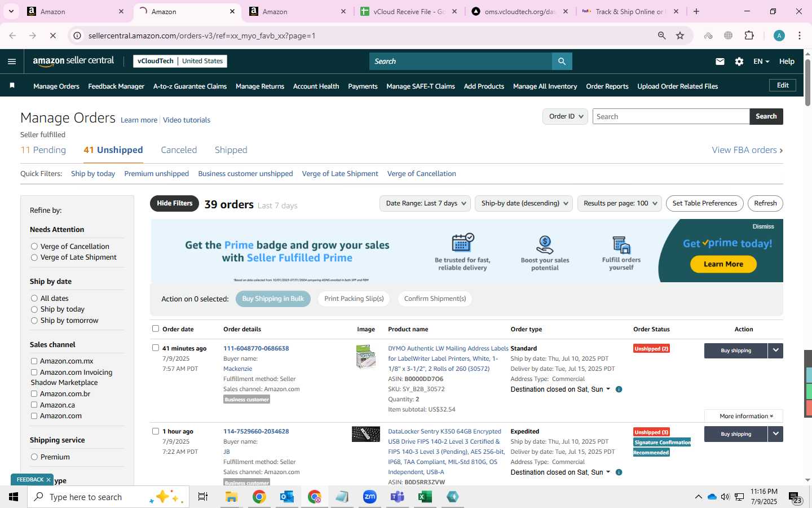Screen dimensions: 812x508
Task: Open Payments in the navigation bar
Action: [363, 86]
